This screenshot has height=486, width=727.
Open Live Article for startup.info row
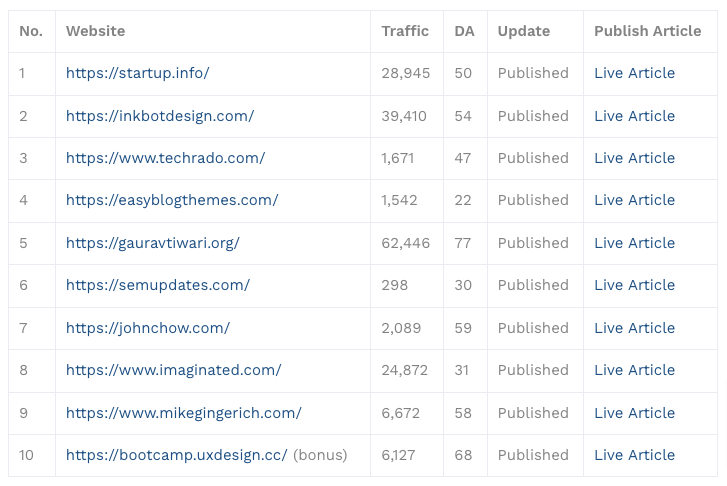click(635, 73)
